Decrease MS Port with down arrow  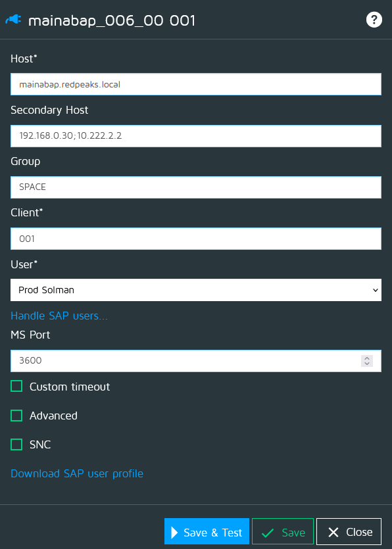click(x=367, y=364)
